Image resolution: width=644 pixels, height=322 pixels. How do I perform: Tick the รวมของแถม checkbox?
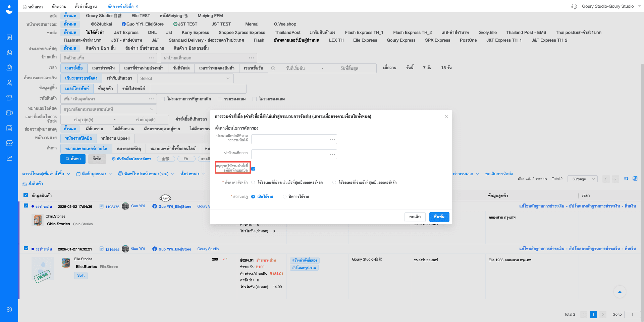pos(220,99)
